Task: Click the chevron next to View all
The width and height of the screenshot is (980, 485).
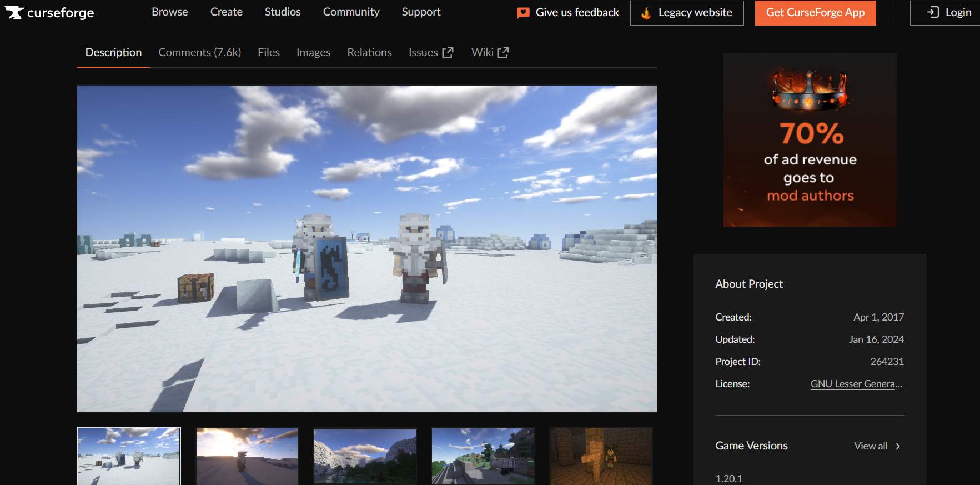Action: (x=898, y=446)
